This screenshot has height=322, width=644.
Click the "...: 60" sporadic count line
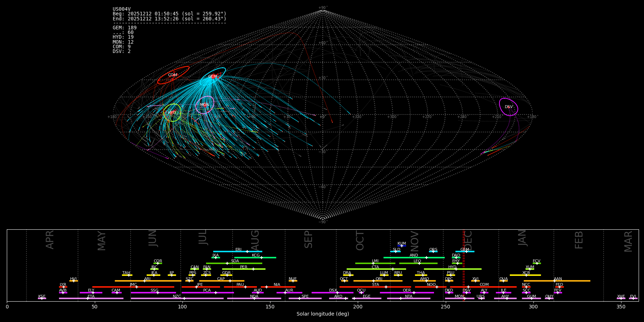pyautogui.click(x=123, y=33)
